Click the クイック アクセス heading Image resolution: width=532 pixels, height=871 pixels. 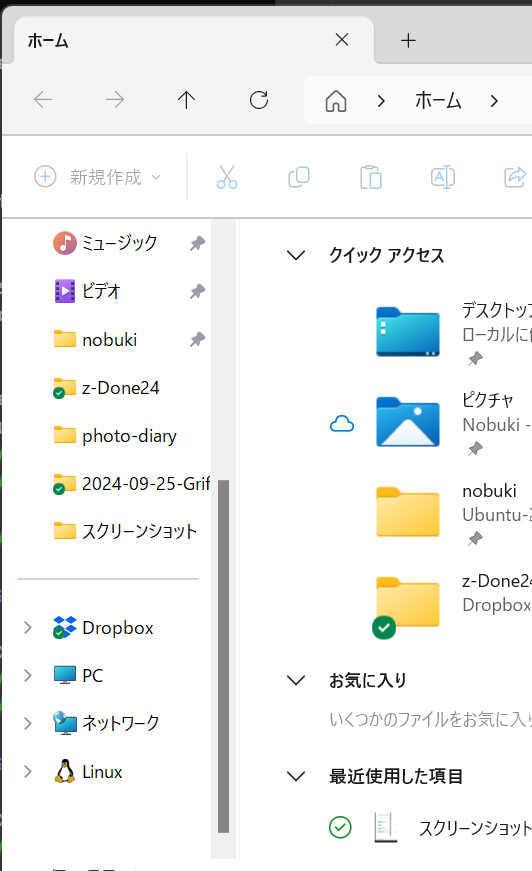[x=387, y=256]
